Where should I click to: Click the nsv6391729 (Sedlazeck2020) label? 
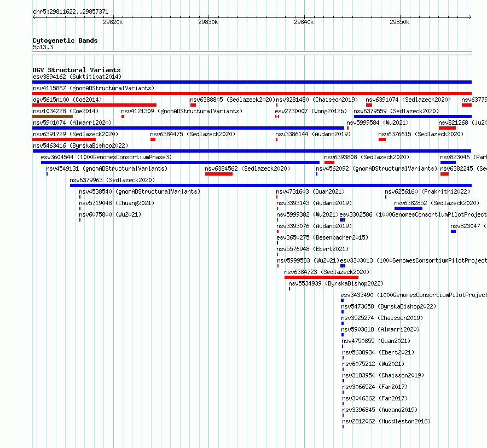[76, 134]
